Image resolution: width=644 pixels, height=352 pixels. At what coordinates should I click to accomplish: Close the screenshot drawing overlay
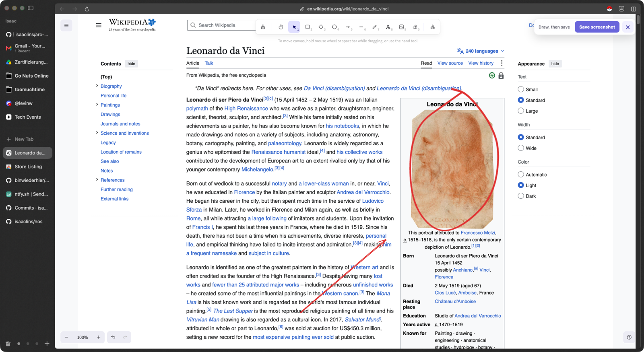[x=627, y=27]
